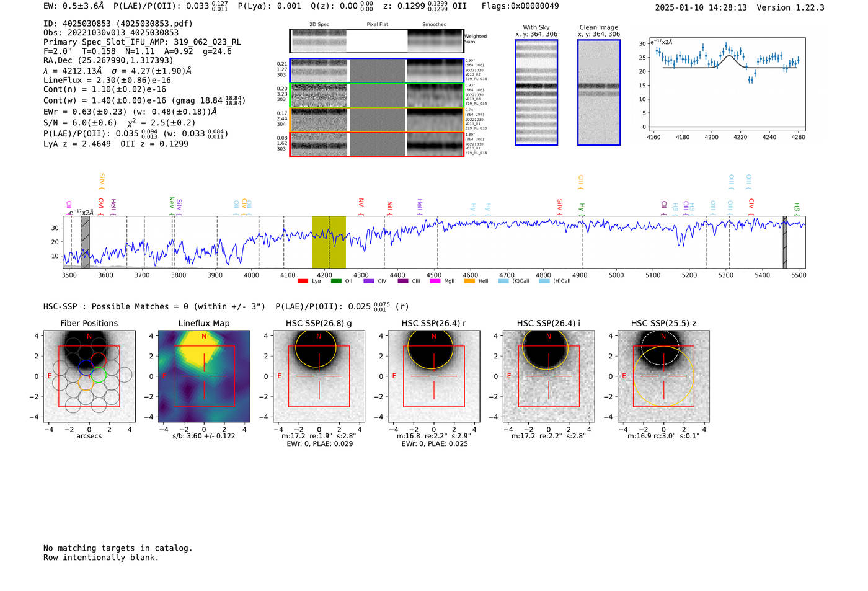Click the orange fiber circle in Fiber Positions
Viewport: 868px width, 591px height.
(86, 382)
